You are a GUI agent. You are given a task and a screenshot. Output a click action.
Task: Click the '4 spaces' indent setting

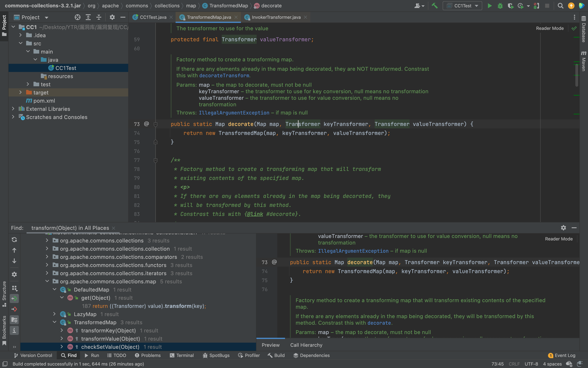tap(552, 364)
